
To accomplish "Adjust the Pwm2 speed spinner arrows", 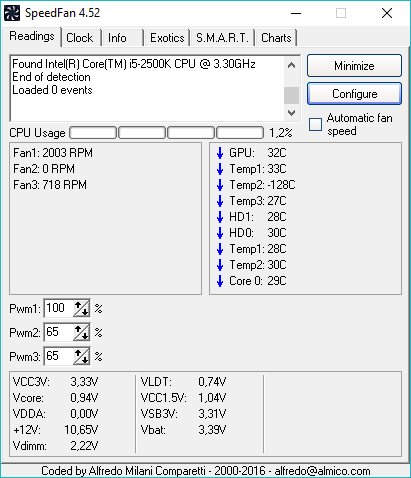I will click(x=82, y=332).
